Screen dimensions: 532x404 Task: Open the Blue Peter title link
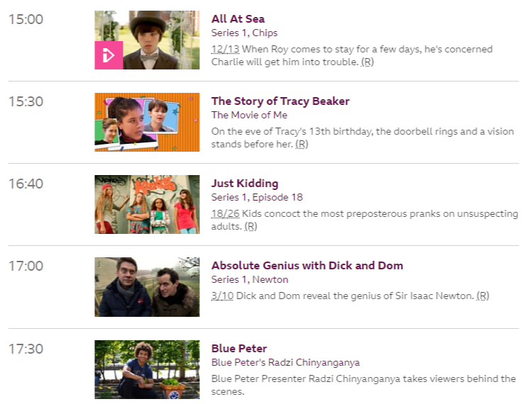[239, 349]
